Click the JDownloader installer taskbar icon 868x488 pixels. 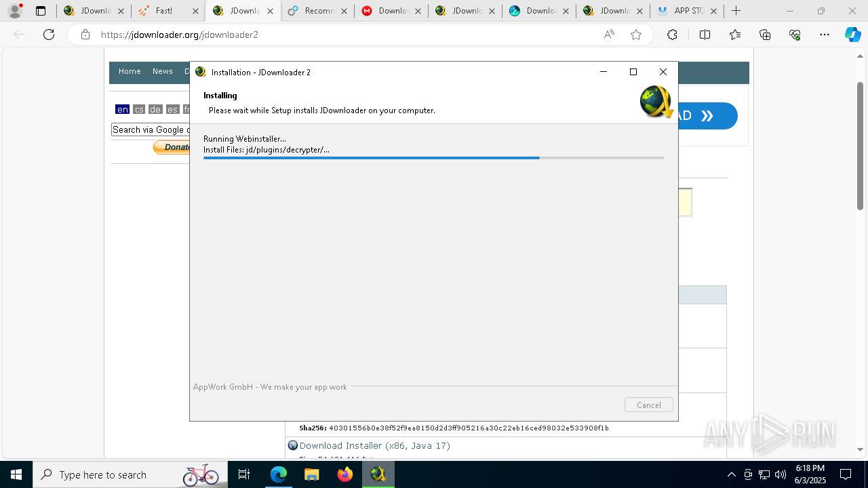[378, 474]
